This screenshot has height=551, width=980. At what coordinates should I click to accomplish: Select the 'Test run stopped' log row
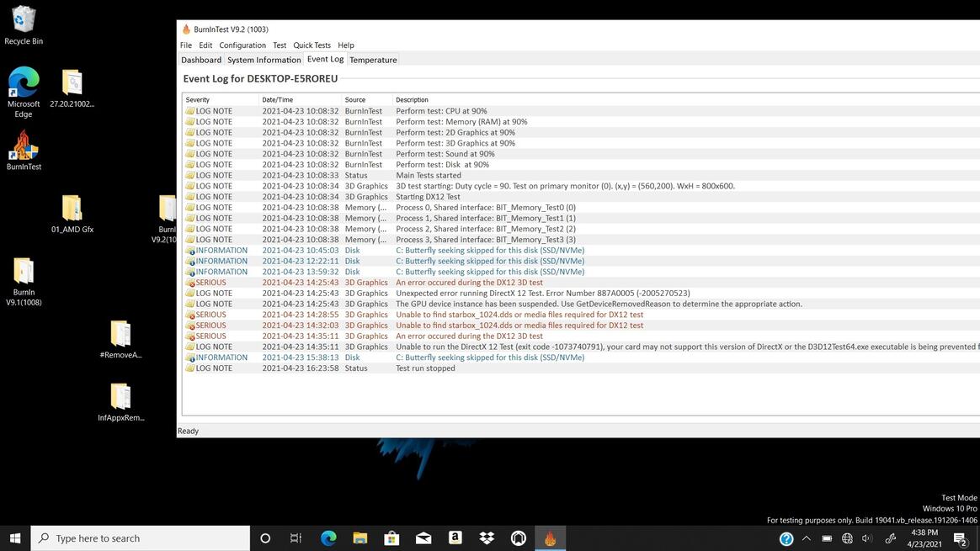tap(581, 368)
